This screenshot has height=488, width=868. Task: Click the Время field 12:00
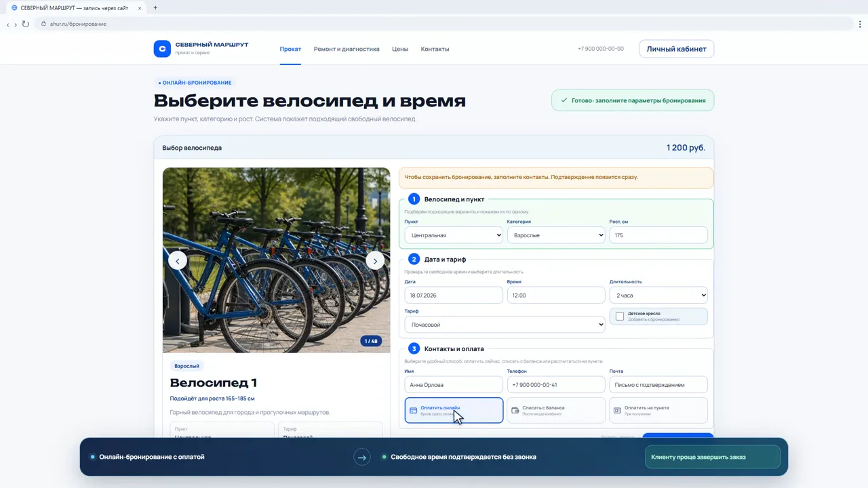[556, 296]
